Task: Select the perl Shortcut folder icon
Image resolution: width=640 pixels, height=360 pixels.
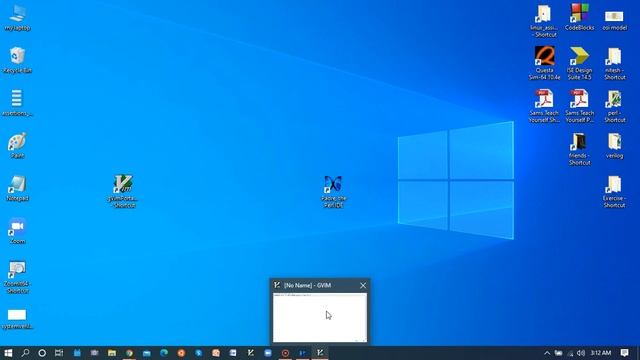Action: click(x=614, y=107)
